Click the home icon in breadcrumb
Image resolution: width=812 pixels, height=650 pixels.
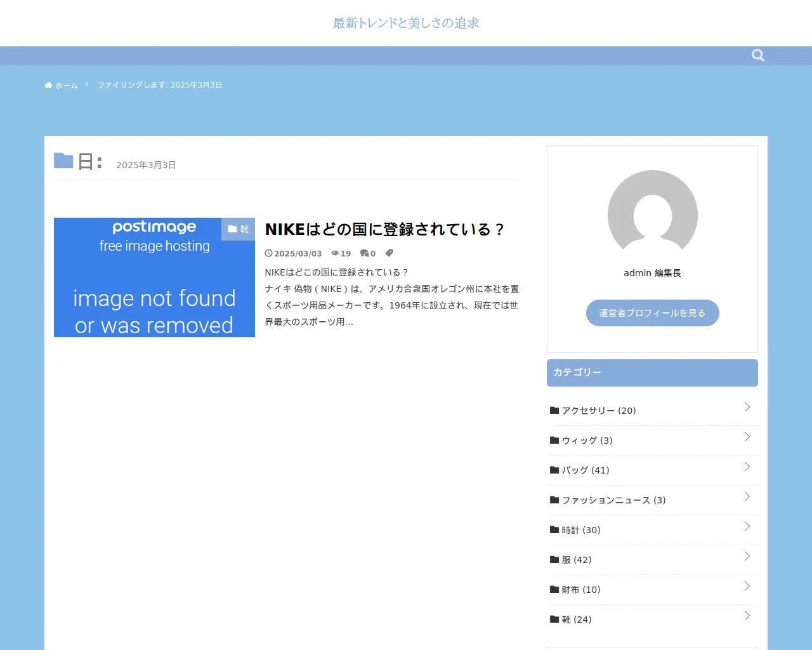click(x=48, y=85)
